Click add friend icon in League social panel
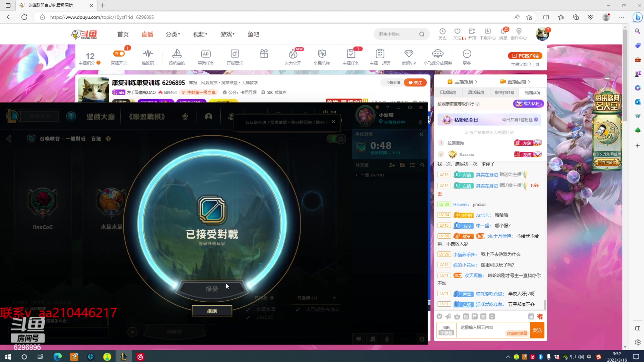The height and width of the screenshot is (362, 644). click(392, 165)
